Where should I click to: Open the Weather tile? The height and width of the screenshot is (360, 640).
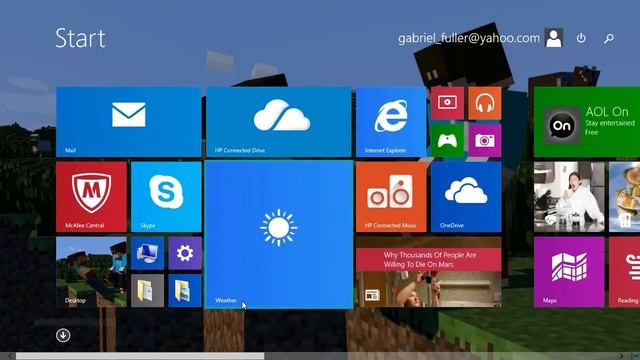pos(279,234)
